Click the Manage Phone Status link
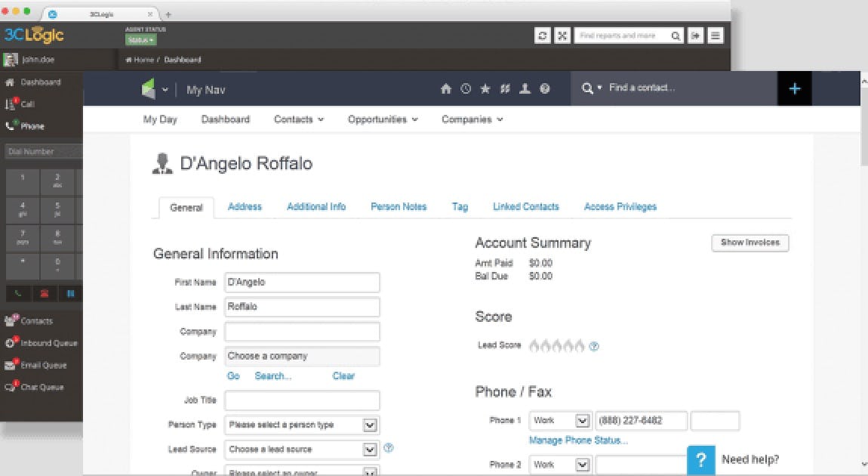The image size is (868, 476). coord(578,440)
